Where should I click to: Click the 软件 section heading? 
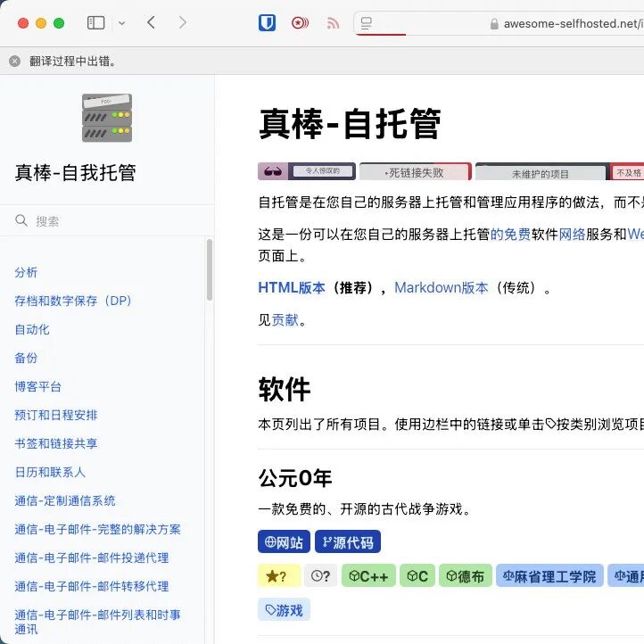coord(285,389)
